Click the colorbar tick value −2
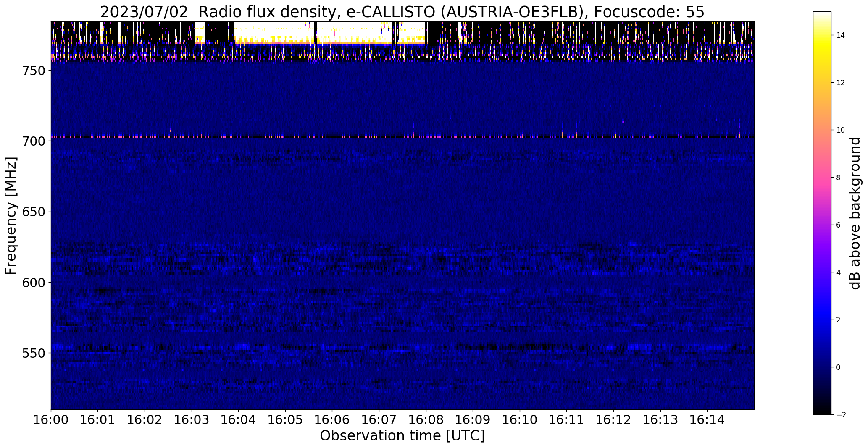This screenshot has height=448, width=868. coord(841,415)
